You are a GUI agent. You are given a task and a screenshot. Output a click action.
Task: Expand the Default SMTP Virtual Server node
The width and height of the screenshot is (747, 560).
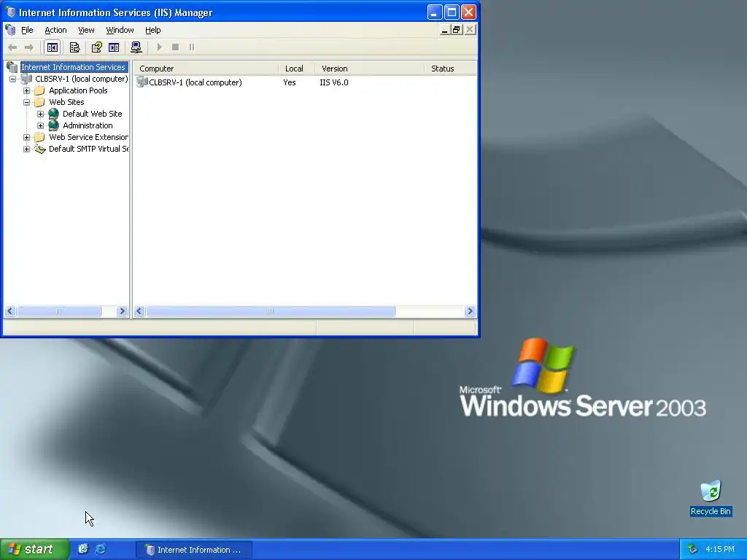[27, 149]
